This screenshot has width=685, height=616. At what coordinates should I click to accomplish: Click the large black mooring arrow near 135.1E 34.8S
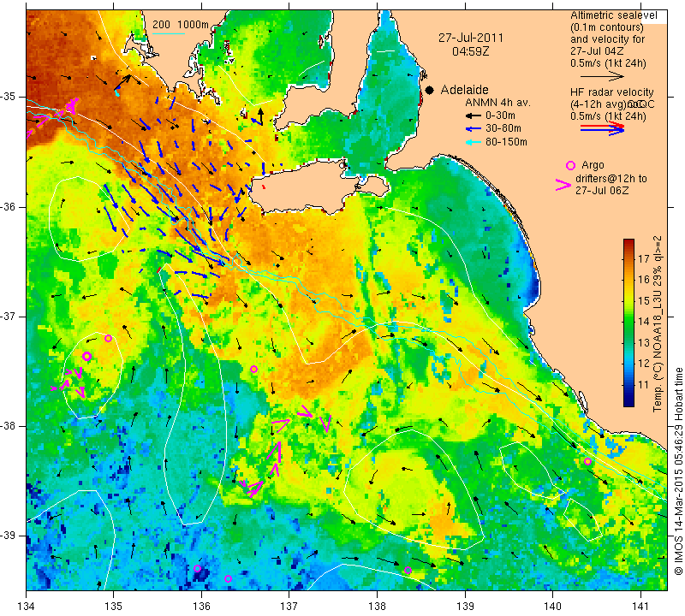pyautogui.click(x=123, y=82)
